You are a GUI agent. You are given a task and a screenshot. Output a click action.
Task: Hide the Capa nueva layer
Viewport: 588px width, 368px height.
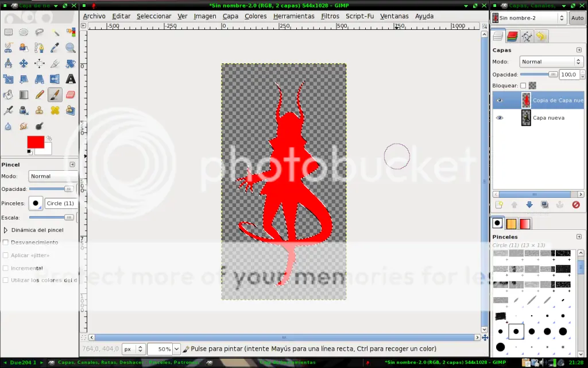pos(500,118)
